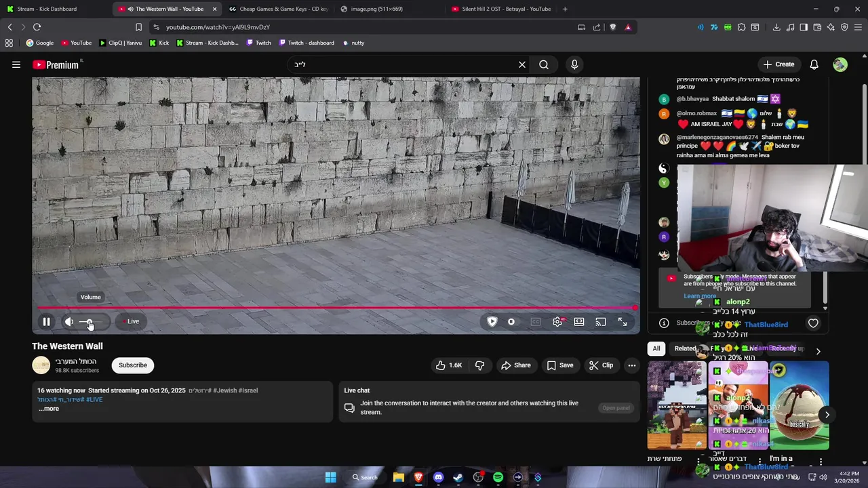The height and width of the screenshot is (488, 868).
Task: Open Windows Start menu
Action: tap(330, 477)
